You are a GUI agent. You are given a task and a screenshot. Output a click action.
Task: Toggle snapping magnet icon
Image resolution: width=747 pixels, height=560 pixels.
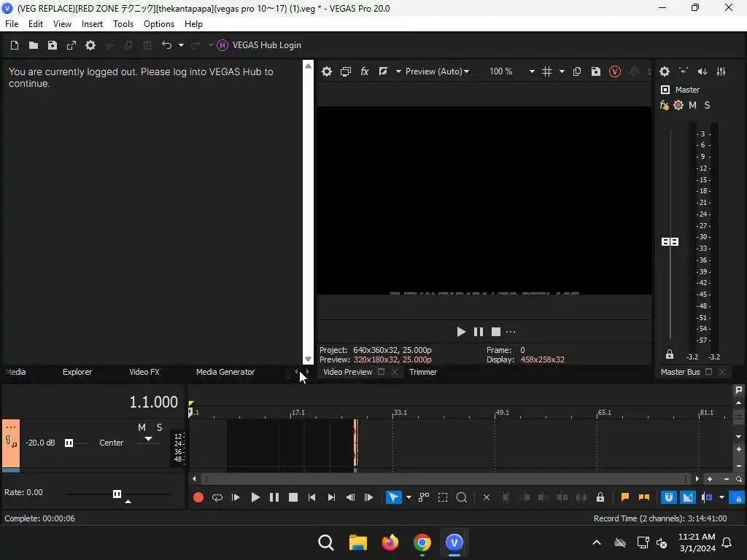(669, 497)
